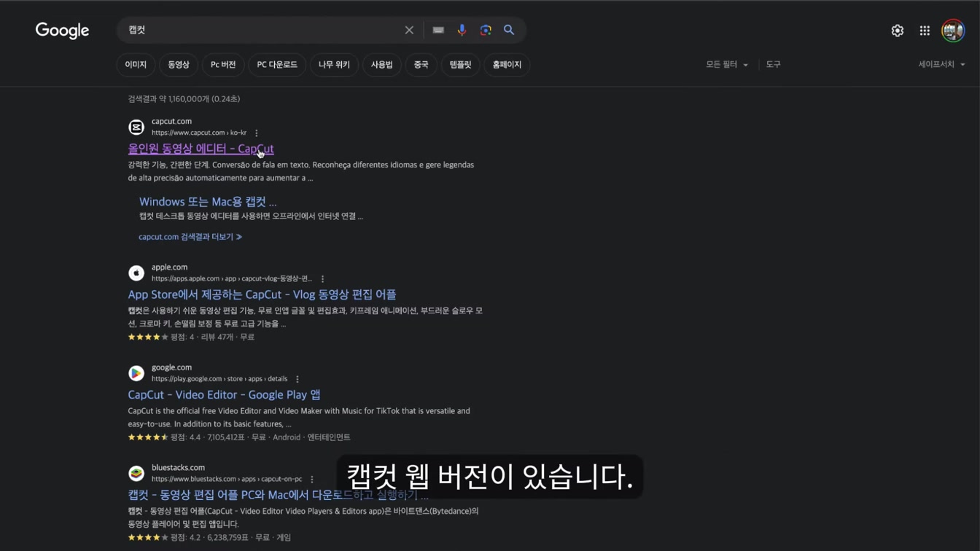Select the Pc 버전 filter chip
980x551 pixels.
point(223,65)
